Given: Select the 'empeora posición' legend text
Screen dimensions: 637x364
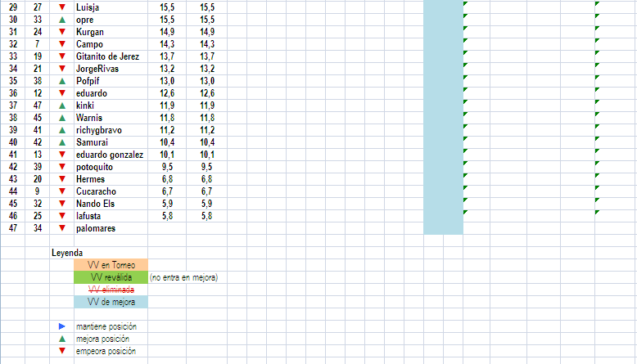Looking at the screenshot, I should coord(106,352).
